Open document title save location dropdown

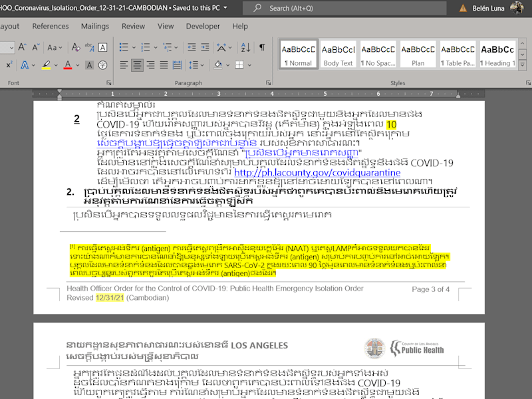pyautogui.click(x=225, y=7)
